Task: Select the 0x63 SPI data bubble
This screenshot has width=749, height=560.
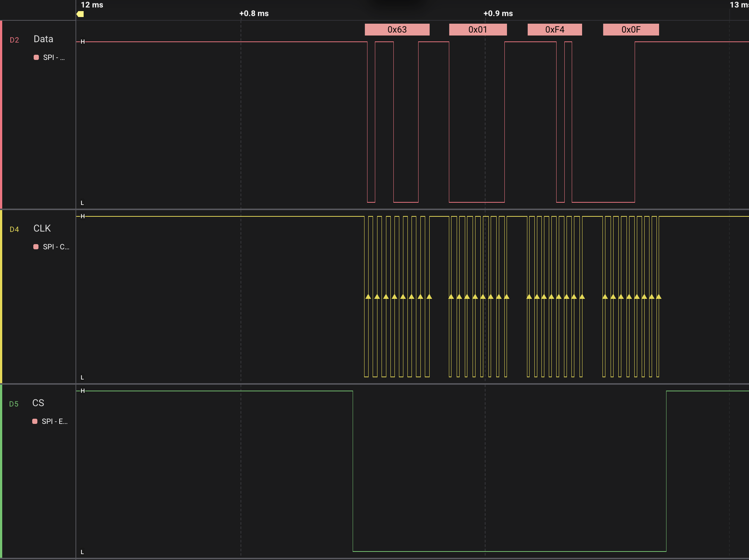Action: point(397,30)
